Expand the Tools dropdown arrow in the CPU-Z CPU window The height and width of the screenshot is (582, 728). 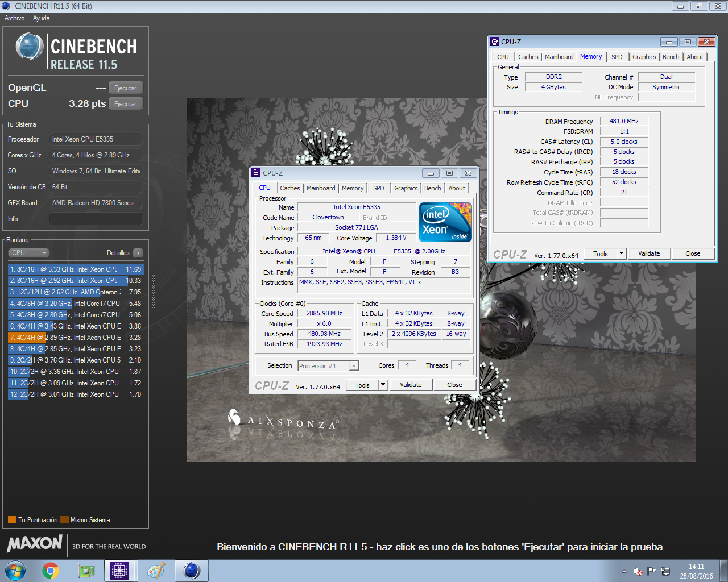pos(383,385)
